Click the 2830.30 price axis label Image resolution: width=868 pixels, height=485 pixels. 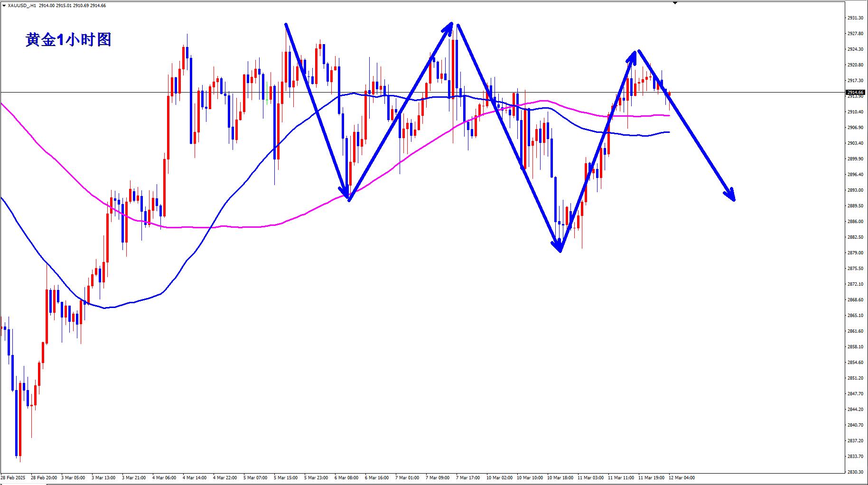pyautogui.click(x=855, y=472)
